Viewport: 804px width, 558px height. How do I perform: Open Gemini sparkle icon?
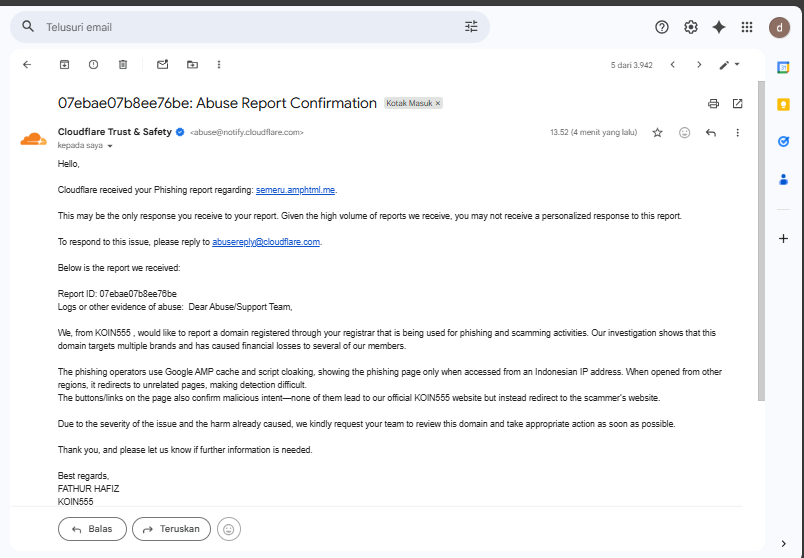click(x=719, y=27)
